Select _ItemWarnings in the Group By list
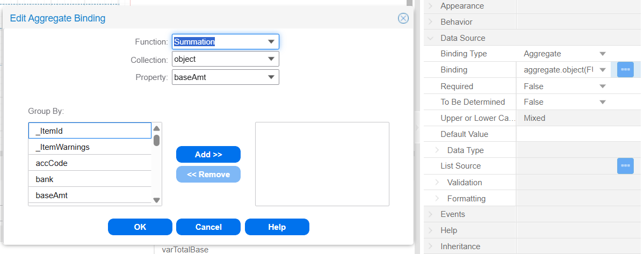 [x=90, y=147]
